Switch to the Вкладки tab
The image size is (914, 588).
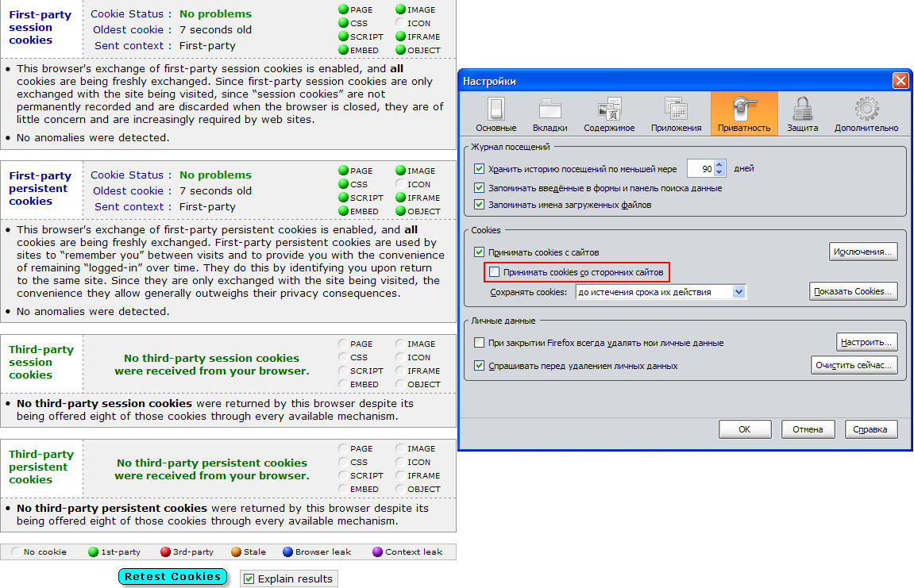click(x=550, y=115)
